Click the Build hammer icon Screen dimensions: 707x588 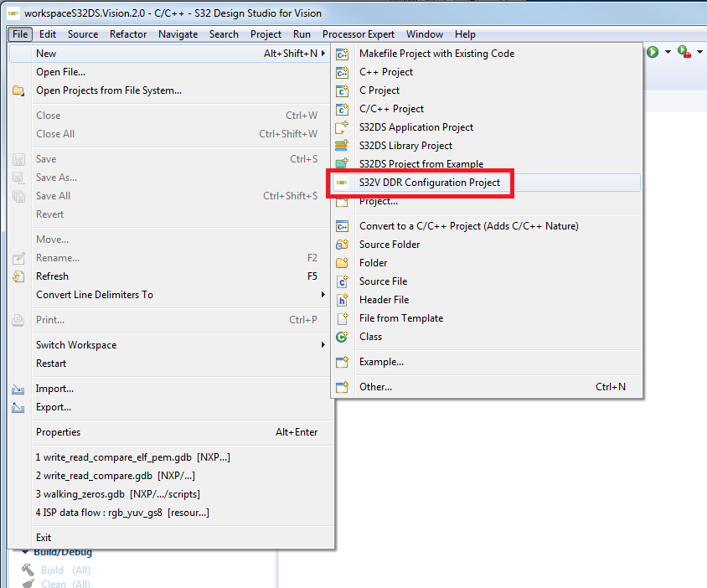28,570
